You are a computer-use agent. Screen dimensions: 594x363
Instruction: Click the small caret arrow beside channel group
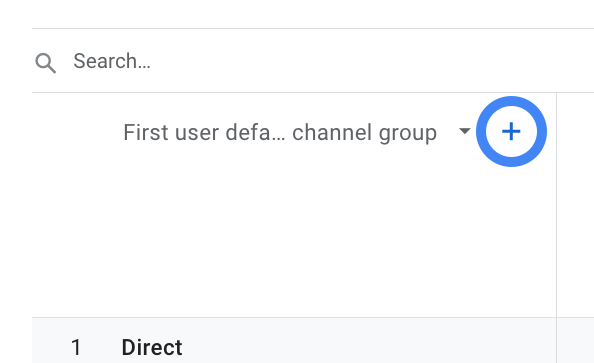coord(464,131)
